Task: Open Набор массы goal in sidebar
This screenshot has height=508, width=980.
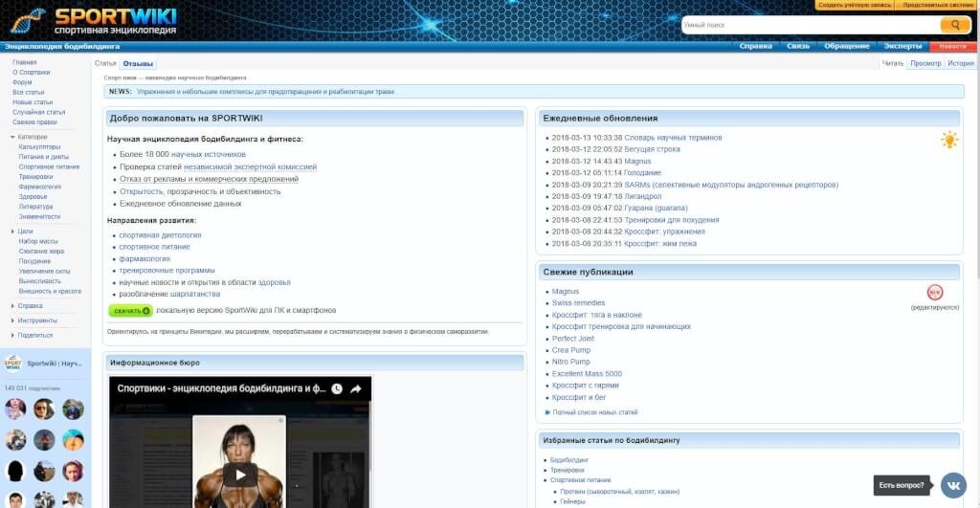Action: 38,241
